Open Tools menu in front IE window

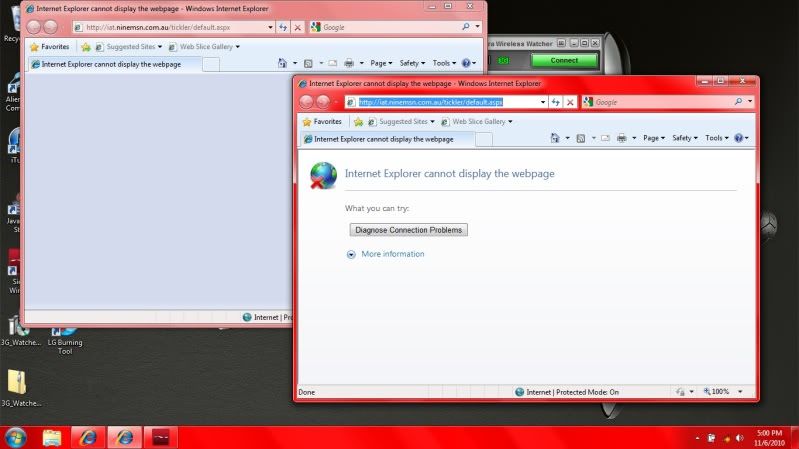coord(716,138)
